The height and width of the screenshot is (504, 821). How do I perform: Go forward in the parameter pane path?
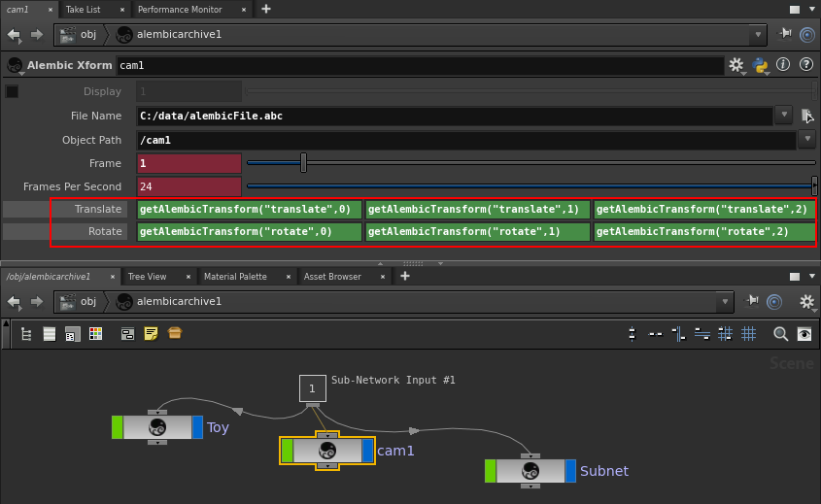click(x=37, y=35)
